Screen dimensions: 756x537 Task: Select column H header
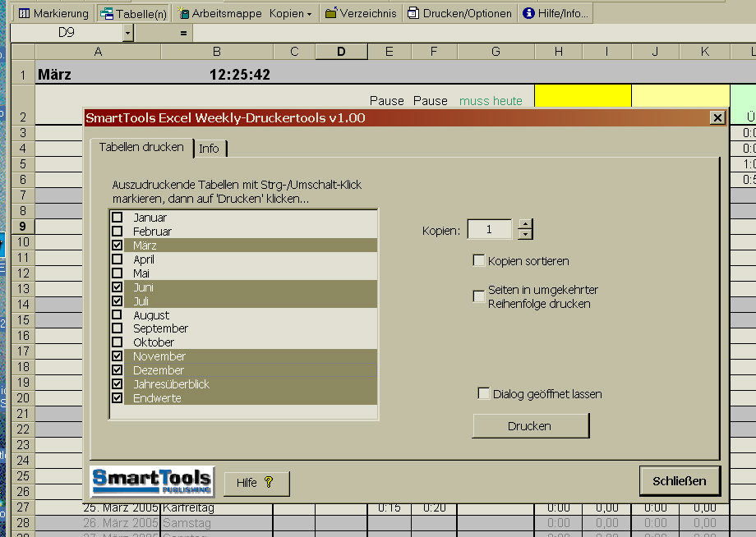pyautogui.click(x=558, y=52)
